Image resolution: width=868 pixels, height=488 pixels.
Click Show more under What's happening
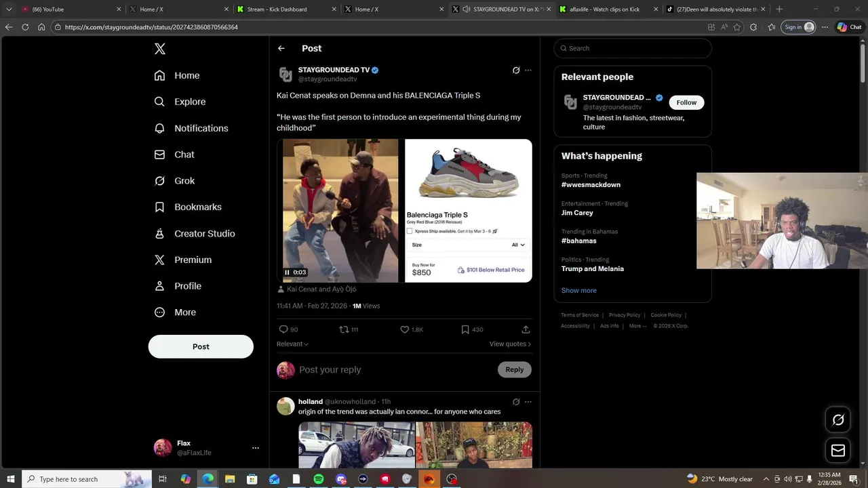[x=578, y=290]
